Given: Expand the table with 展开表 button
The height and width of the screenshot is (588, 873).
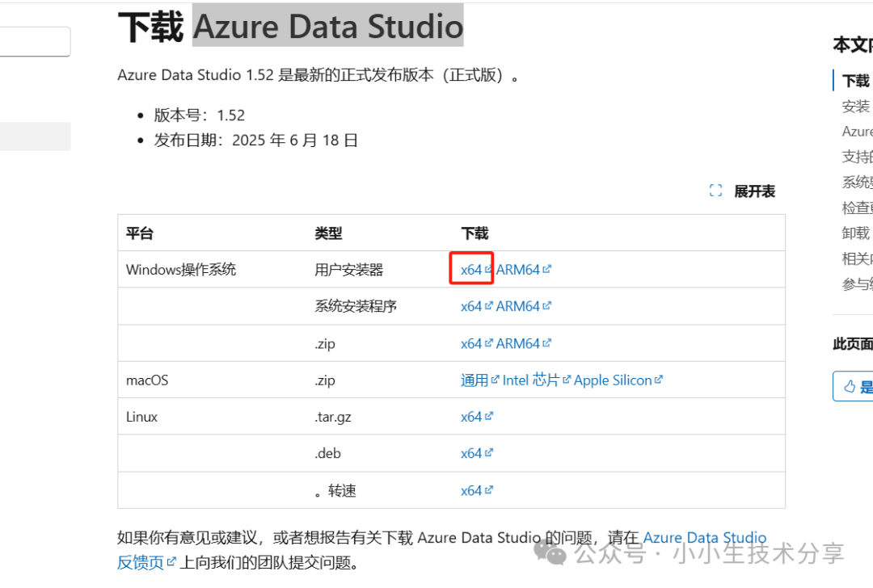Looking at the screenshot, I should click(x=754, y=191).
